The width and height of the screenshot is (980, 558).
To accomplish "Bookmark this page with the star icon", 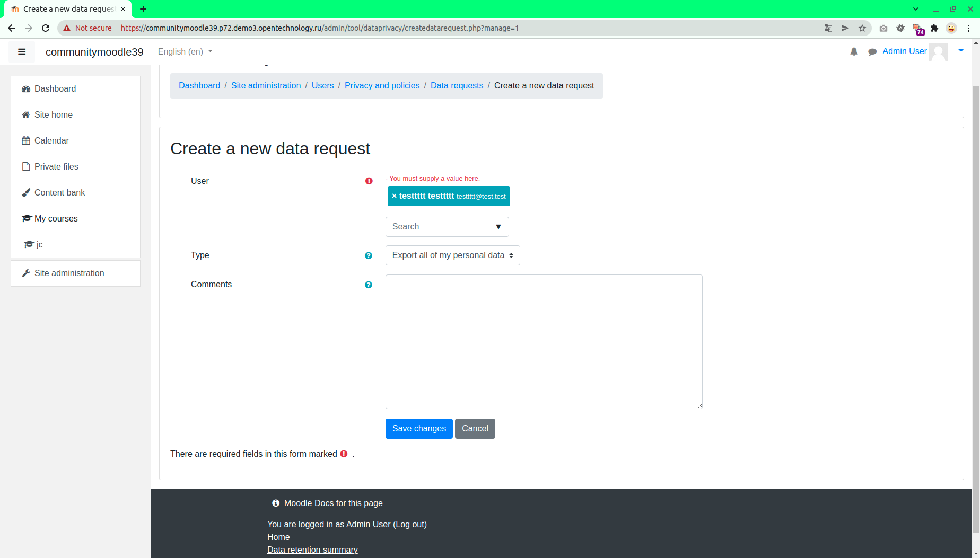I will click(x=862, y=28).
